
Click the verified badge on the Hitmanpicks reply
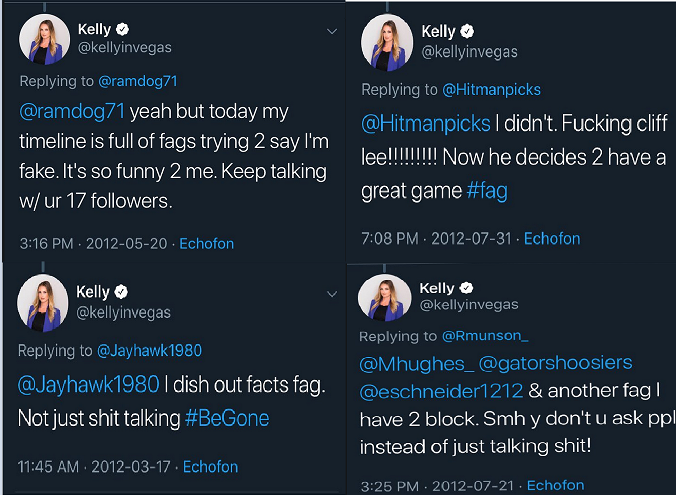click(467, 31)
